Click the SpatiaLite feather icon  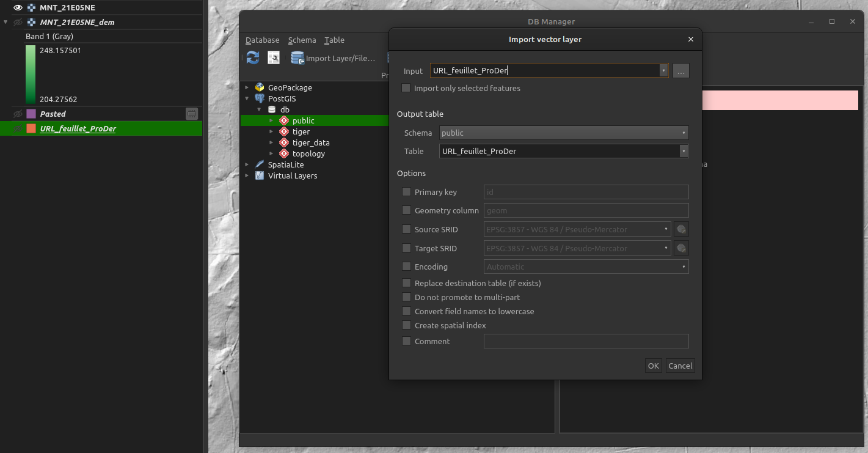pyautogui.click(x=260, y=164)
